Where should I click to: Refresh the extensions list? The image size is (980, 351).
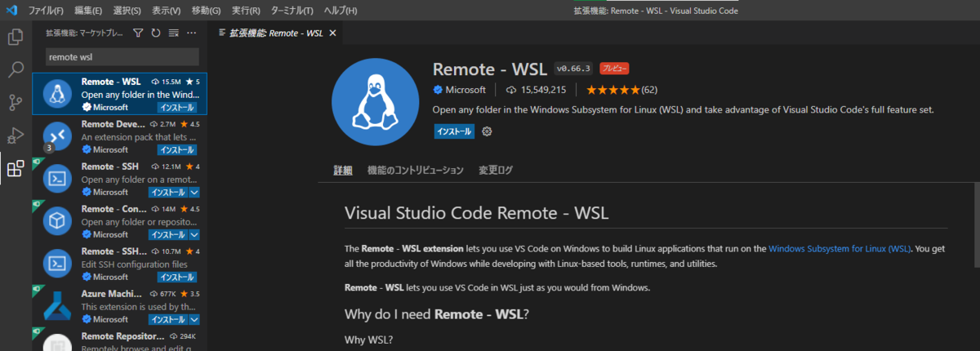pos(156,33)
